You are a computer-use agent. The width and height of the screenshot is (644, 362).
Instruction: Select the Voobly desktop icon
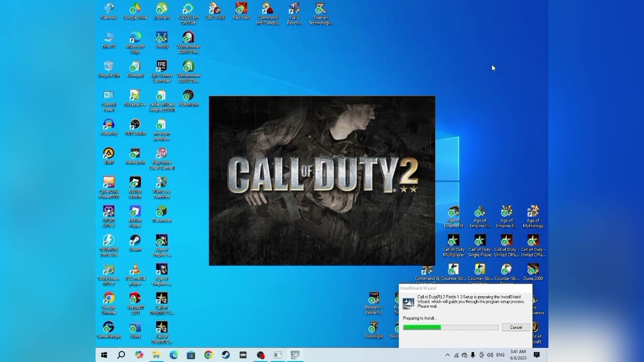coord(162,41)
